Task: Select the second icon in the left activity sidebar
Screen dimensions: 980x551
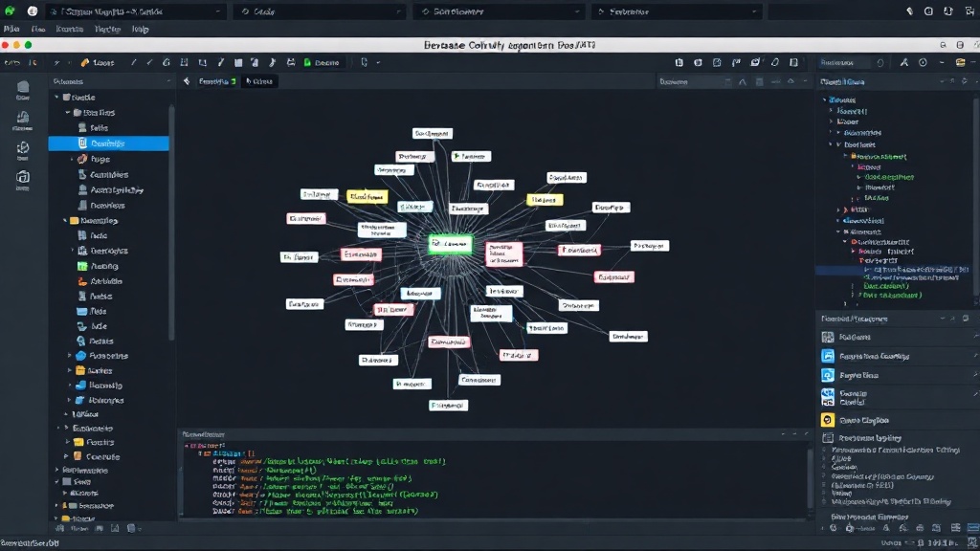Action: pos(23,121)
